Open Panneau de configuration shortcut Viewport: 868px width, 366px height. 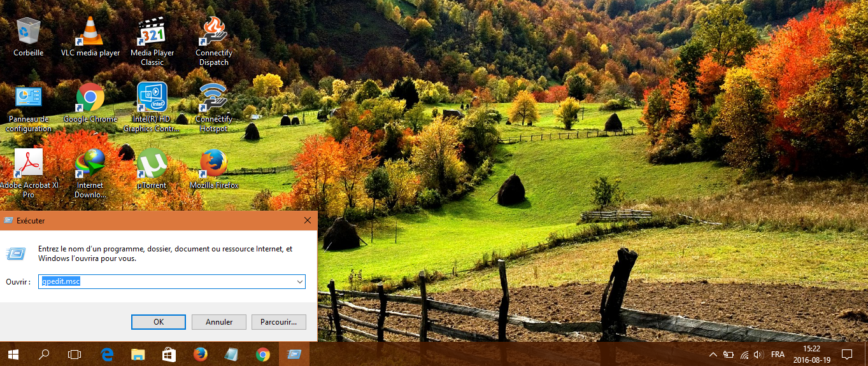tap(29, 108)
